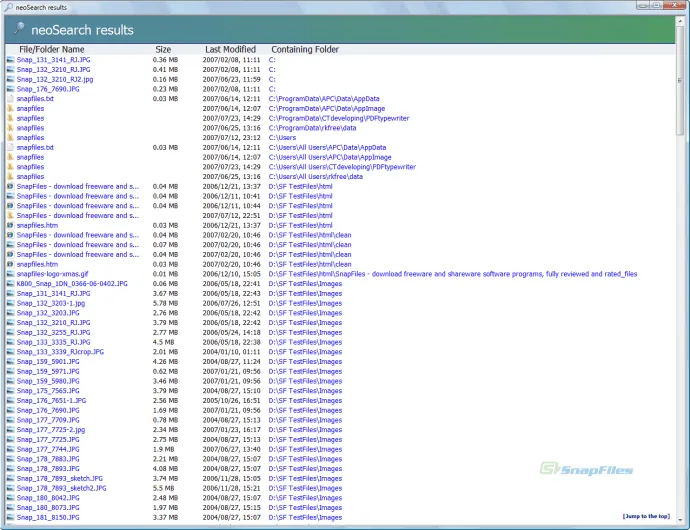Screen dimensions: 690x530
Task: Click the folder icon of the SnapFiles entry dated 2007/07/12, 22:51
Action: 10,215
